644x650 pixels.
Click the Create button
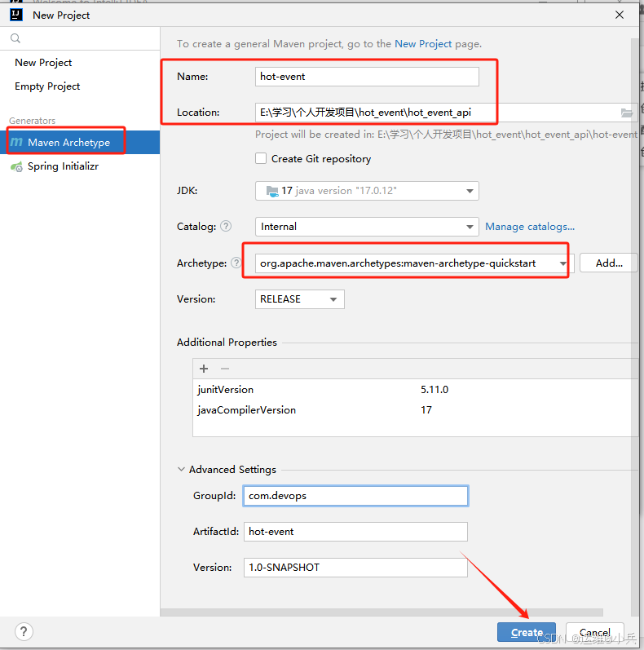click(x=527, y=632)
